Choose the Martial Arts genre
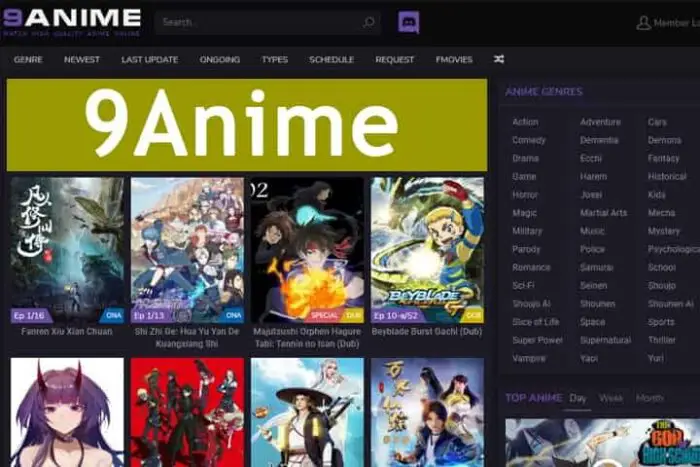Image resolution: width=700 pixels, height=467 pixels. pyautogui.click(x=603, y=213)
